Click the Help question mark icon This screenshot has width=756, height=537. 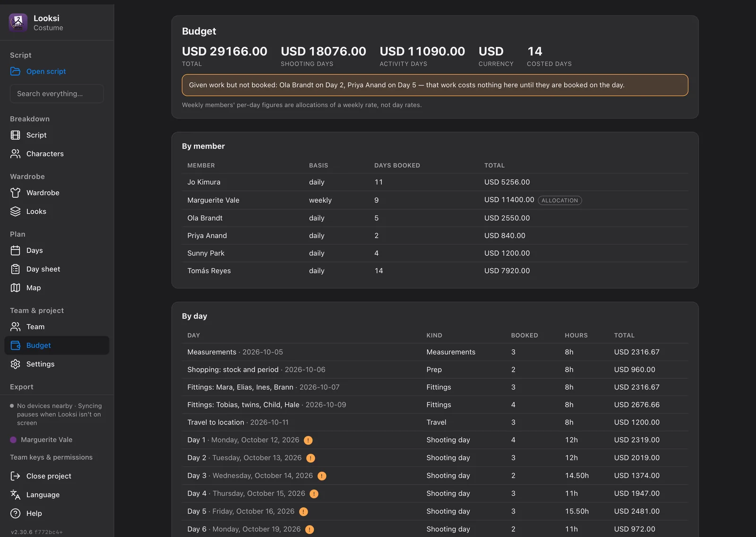tap(16, 513)
